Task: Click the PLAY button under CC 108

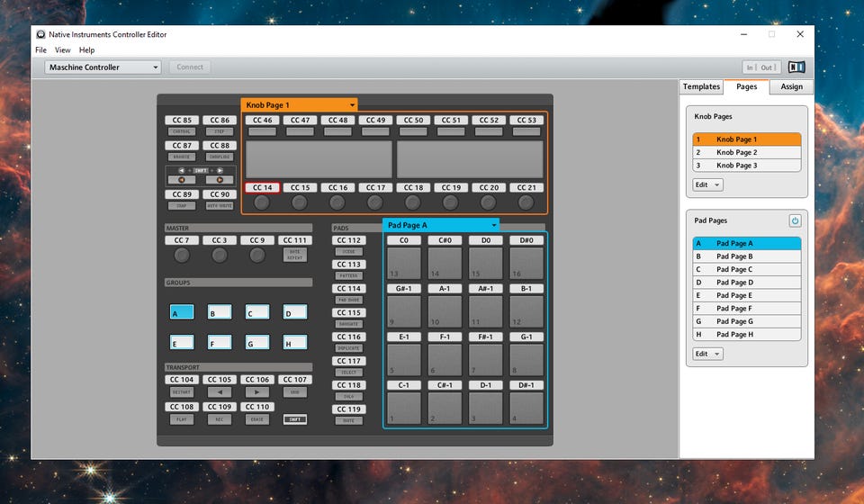Action: 182,419
